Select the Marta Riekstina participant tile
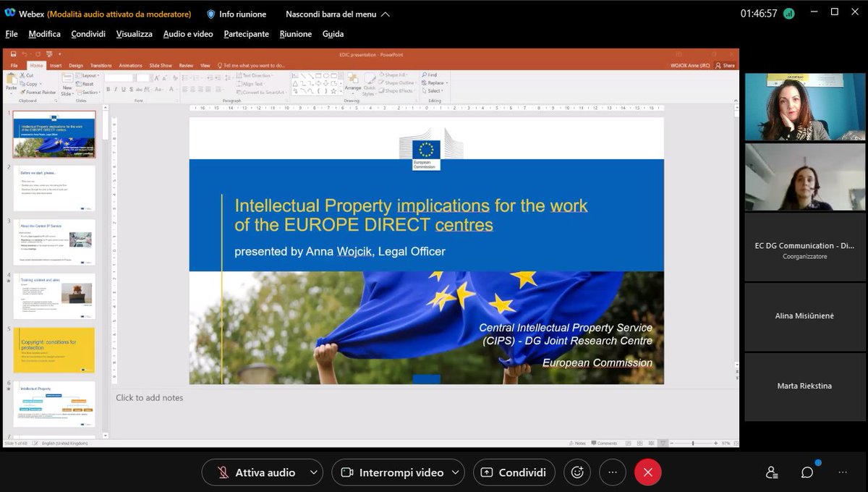Viewport: 868px width, 492px height. coord(805,386)
